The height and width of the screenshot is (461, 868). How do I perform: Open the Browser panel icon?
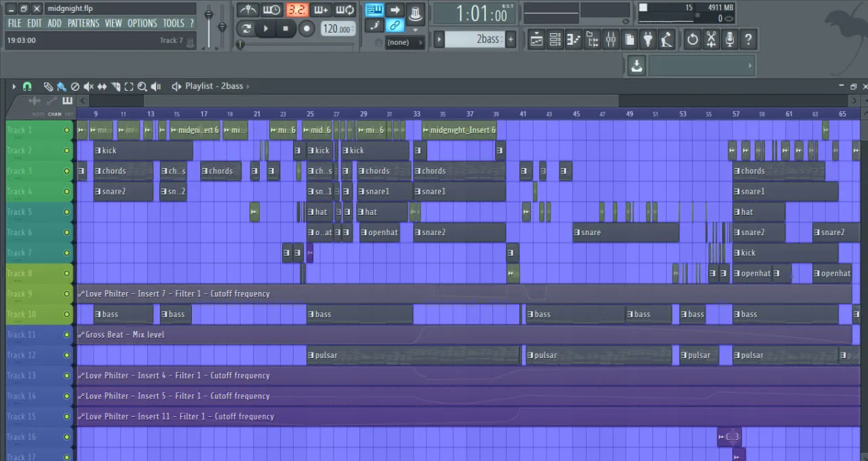(593, 40)
